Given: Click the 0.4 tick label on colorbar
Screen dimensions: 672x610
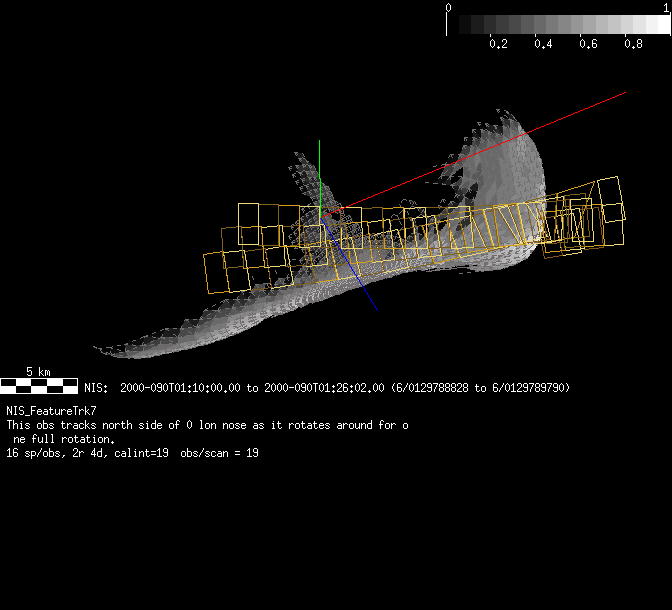Looking at the screenshot, I should (543, 45).
